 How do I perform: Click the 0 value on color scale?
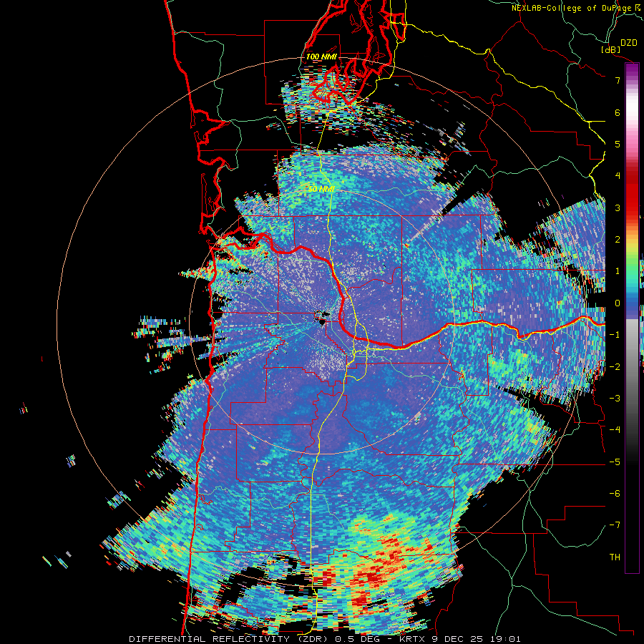click(618, 303)
